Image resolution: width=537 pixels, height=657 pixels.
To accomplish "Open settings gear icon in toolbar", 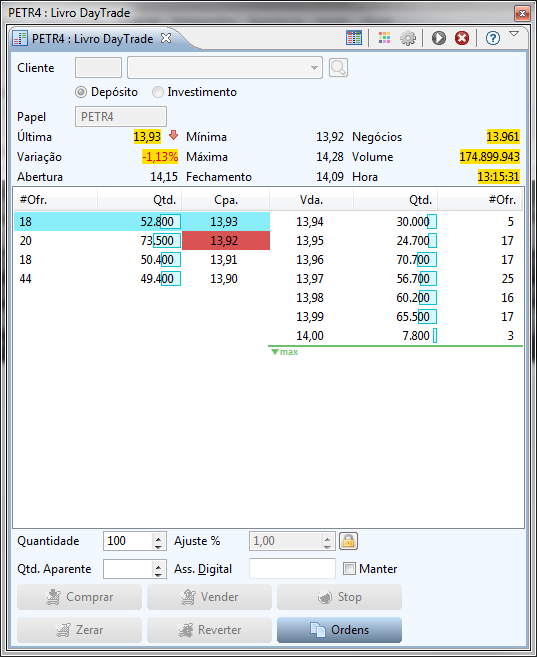I will 408,38.
